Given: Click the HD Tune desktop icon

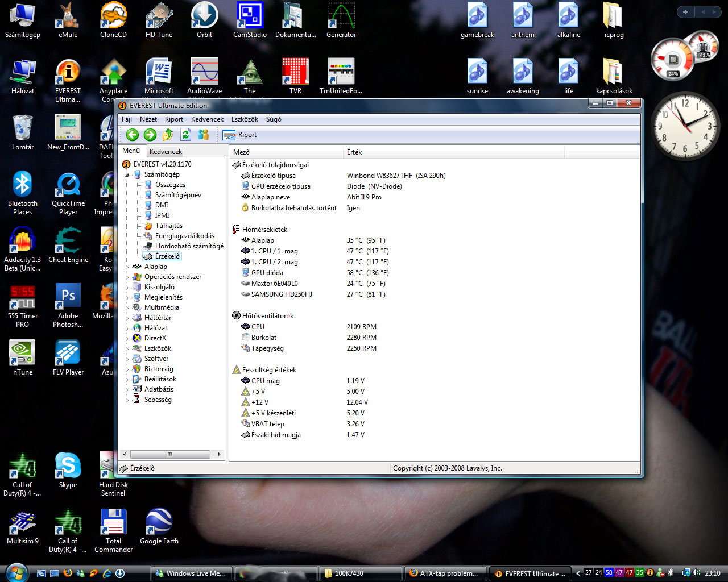Looking at the screenshot, I should 159,20.
